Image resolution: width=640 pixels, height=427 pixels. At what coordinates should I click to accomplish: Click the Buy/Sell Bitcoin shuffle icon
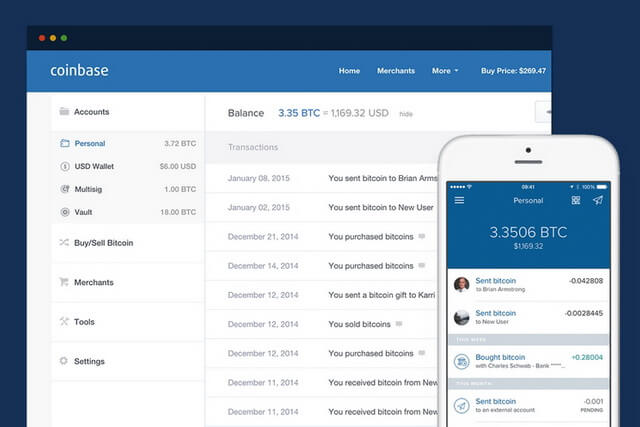pyautogui.click(x=64, y=242)
